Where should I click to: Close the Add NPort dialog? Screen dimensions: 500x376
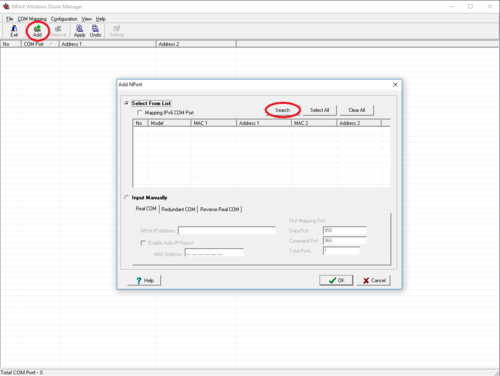[395, 85]
